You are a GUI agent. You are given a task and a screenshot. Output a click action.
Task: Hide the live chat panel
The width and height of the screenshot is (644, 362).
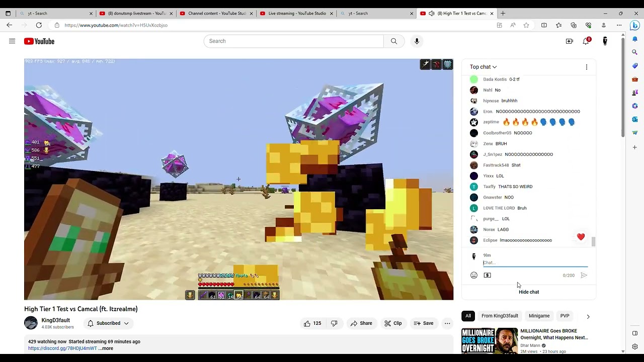click(529, 292)
